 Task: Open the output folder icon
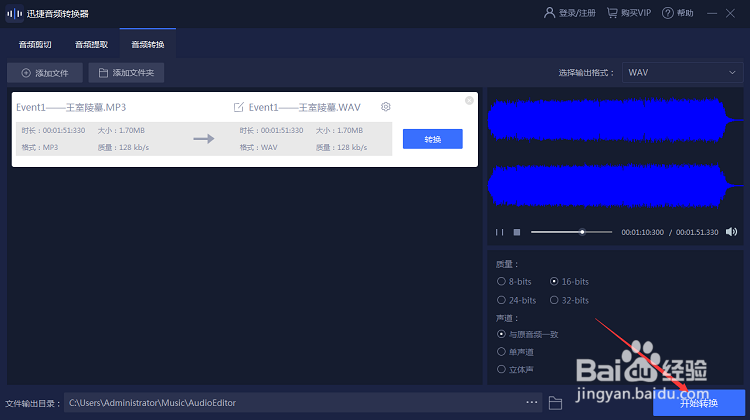click(x=555, y=403)
